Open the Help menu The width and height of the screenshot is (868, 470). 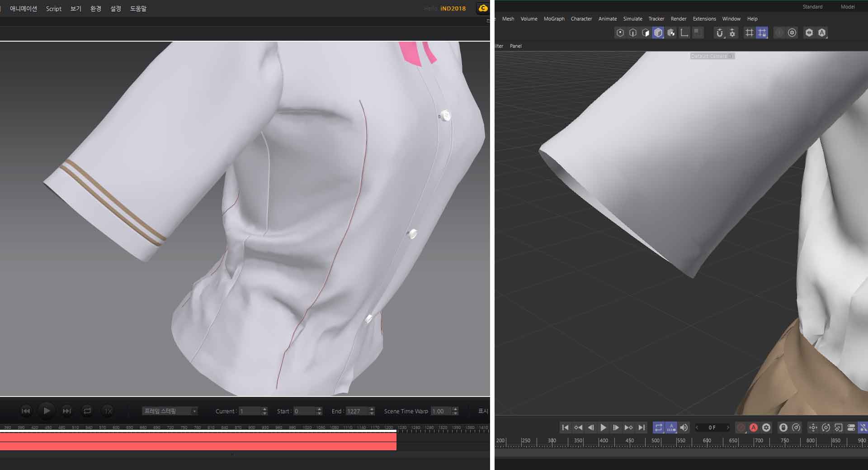tap(752, 19)
